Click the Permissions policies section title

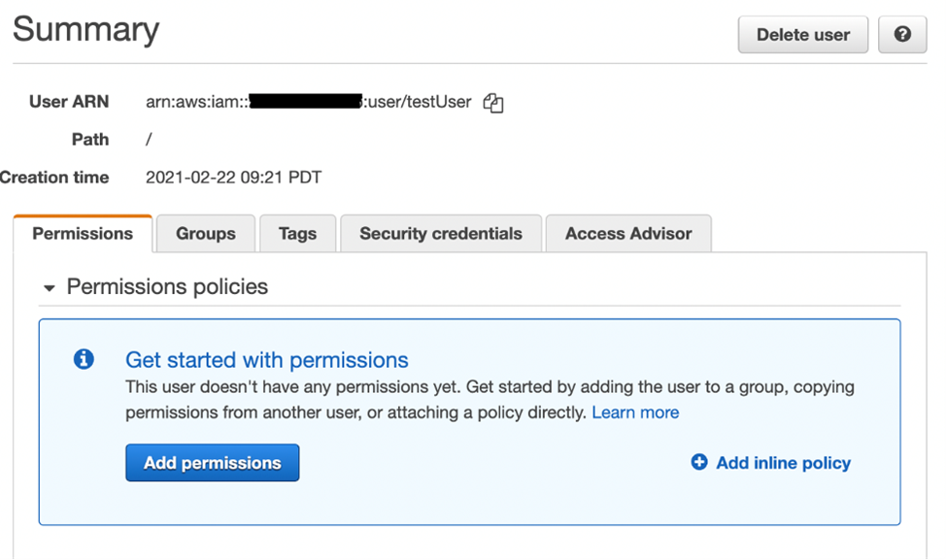(167, 287)
